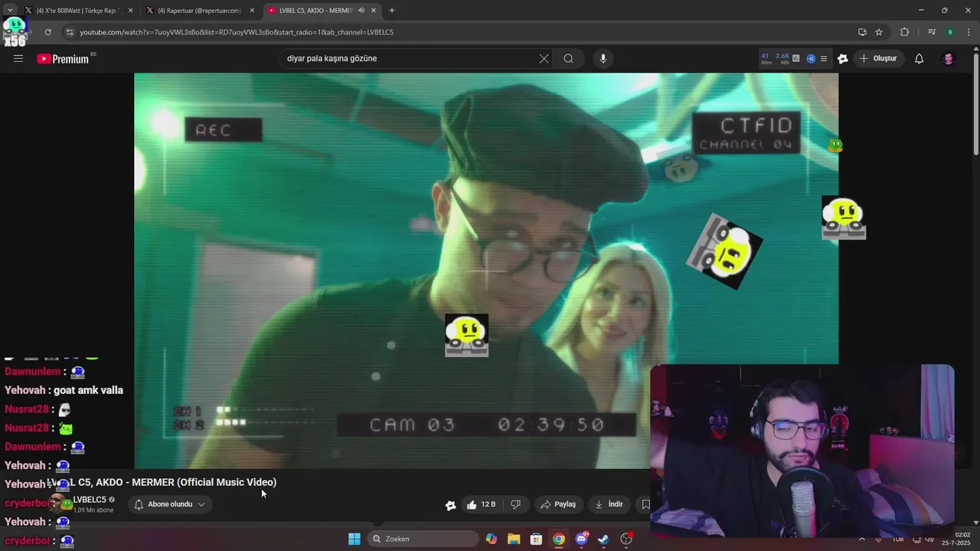Open Steam from the taskbar
Image resolution: width=980 pixels, height=551 pixels.
(x=604, y=539)
